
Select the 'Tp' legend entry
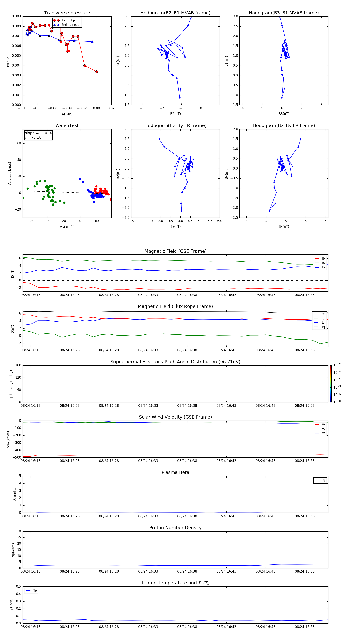(31, 591)
